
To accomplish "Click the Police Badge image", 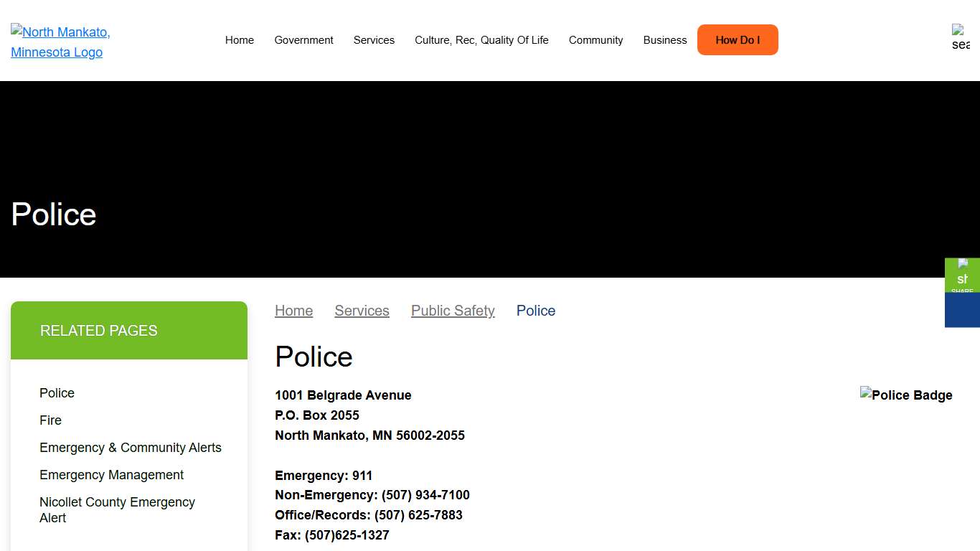I will click(x=905, y=395).
